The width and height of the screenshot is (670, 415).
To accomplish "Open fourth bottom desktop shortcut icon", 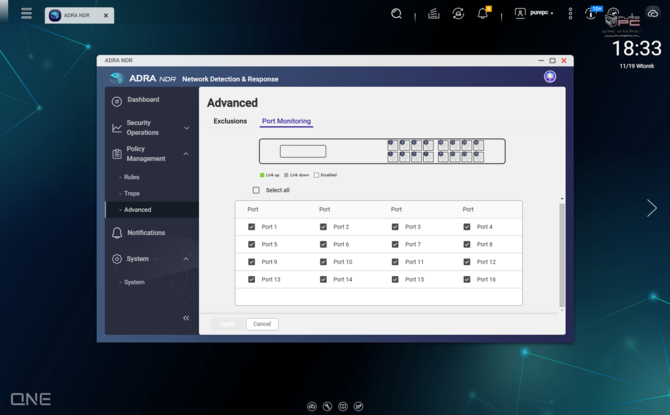I will [359, 406].
